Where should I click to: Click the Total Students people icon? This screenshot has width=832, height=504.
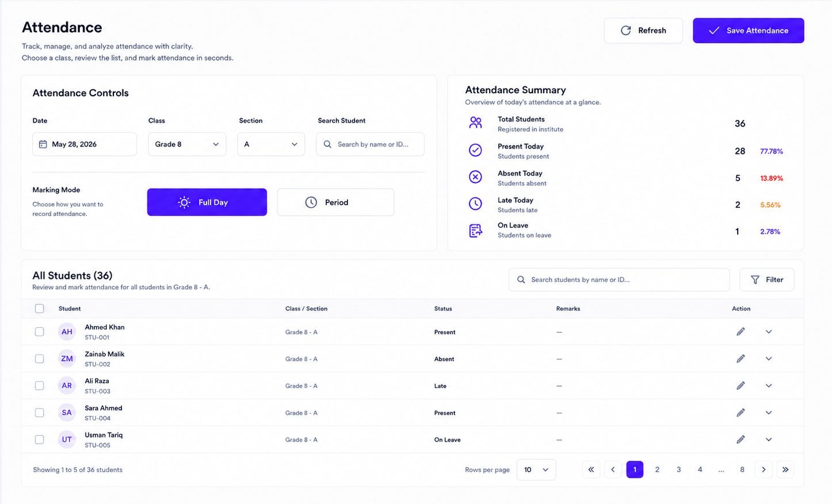[475, 123]
